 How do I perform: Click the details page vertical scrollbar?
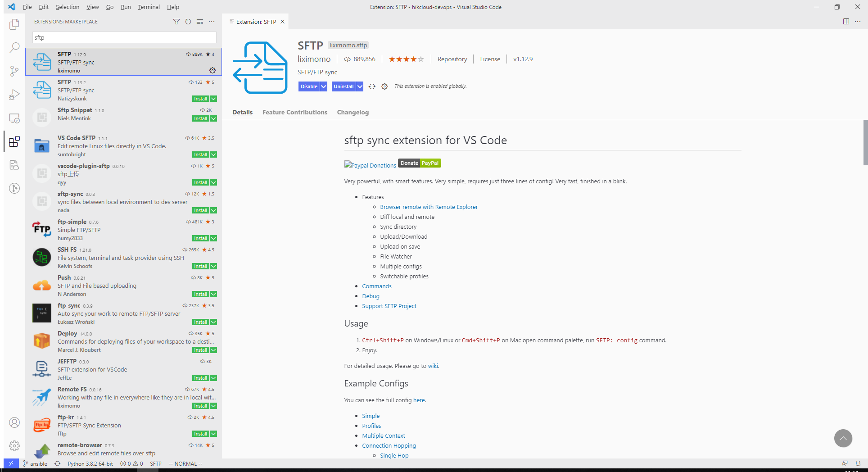[865, 143]
